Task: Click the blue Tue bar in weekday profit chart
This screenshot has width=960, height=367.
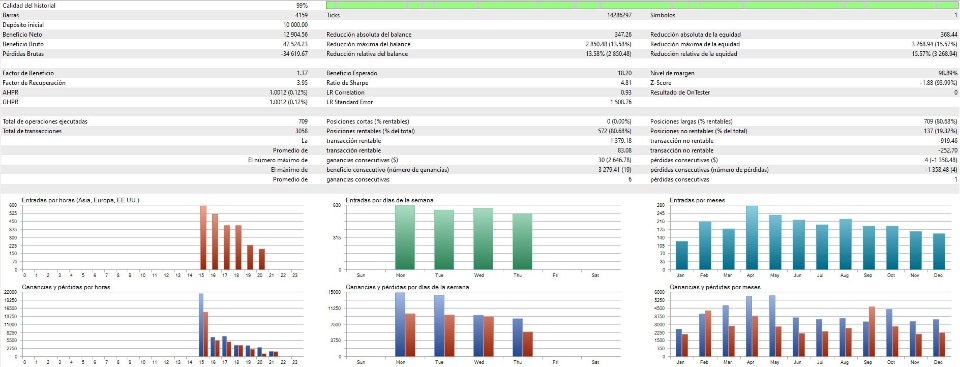Action: (x=440, y=325)
